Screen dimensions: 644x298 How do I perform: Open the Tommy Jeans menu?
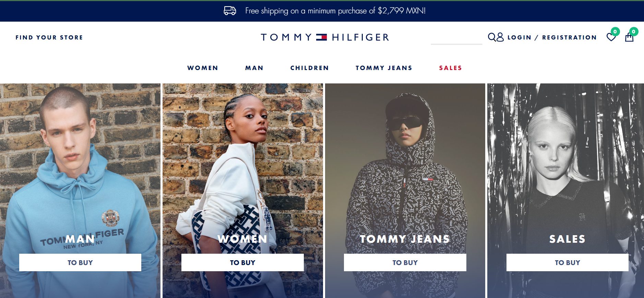[x=384, y=68]
